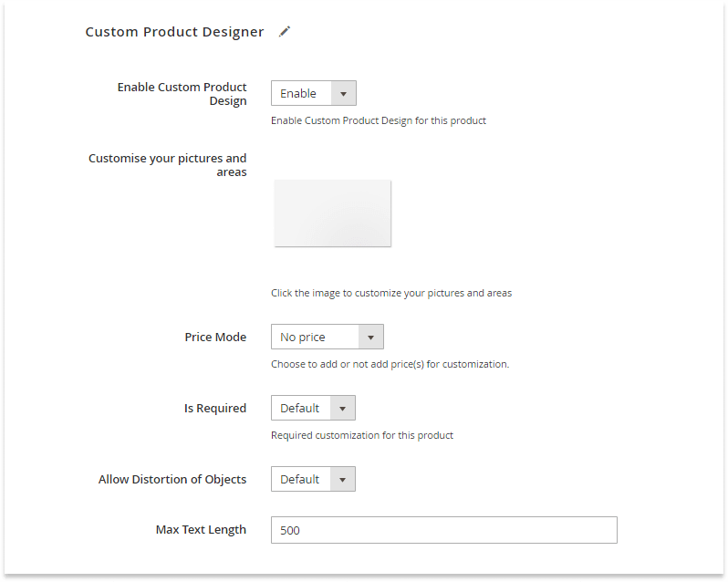Click the arrow button on Price Mode select

point(371,337)
